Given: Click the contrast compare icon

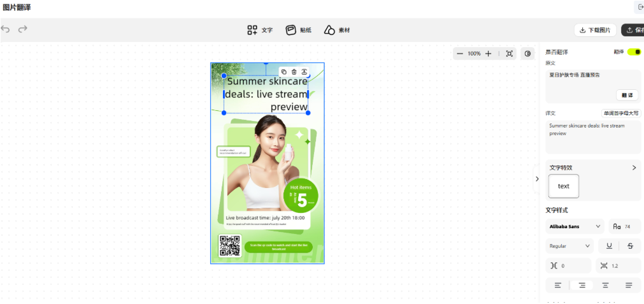Looking at the screenshot, I should tap(527, 54).
